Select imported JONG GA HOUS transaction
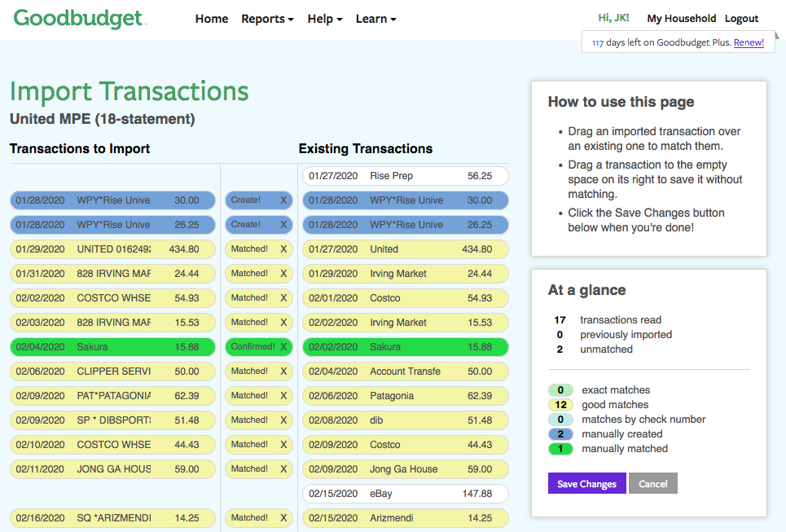Image resolution: width=786 pixels, height=532 pixels. (x=112, y=468)
